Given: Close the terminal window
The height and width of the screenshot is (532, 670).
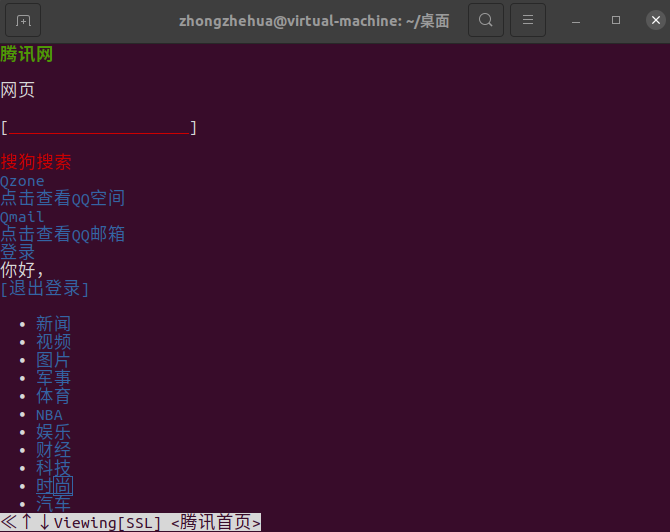Looking at the screenshot, I should (x=656, y=20).
